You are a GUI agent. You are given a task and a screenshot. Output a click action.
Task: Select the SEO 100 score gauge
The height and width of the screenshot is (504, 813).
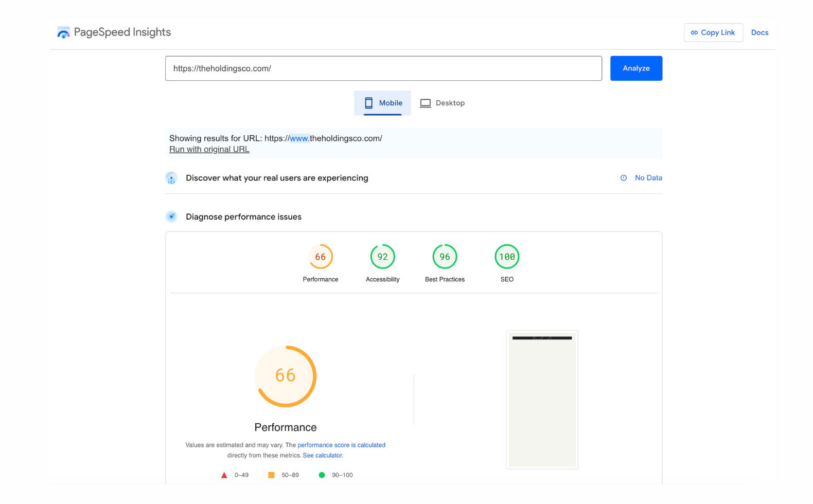pyautogui.click(x=507, y=257)
